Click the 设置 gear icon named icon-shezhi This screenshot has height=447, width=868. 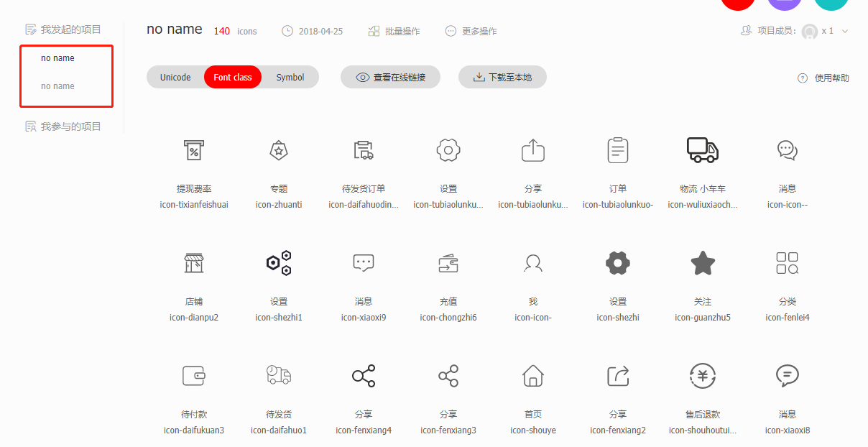click(617, 263)
